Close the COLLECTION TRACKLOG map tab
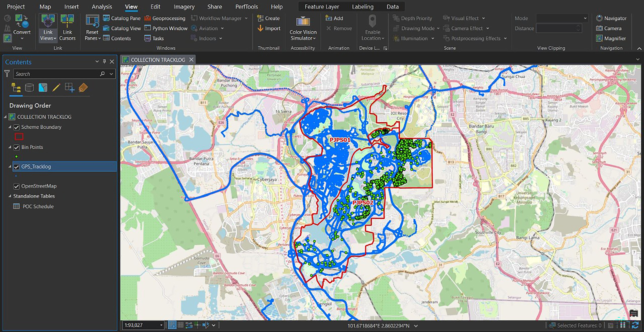644x332 pixels. [191, 60]
